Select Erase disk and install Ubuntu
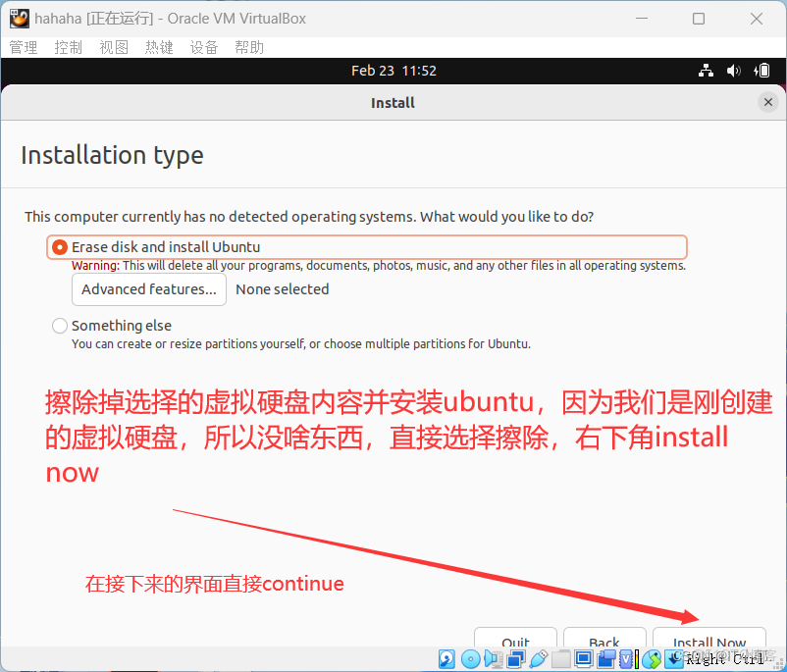Viewport: 787px width, 672px height. [x=60, y=247]
